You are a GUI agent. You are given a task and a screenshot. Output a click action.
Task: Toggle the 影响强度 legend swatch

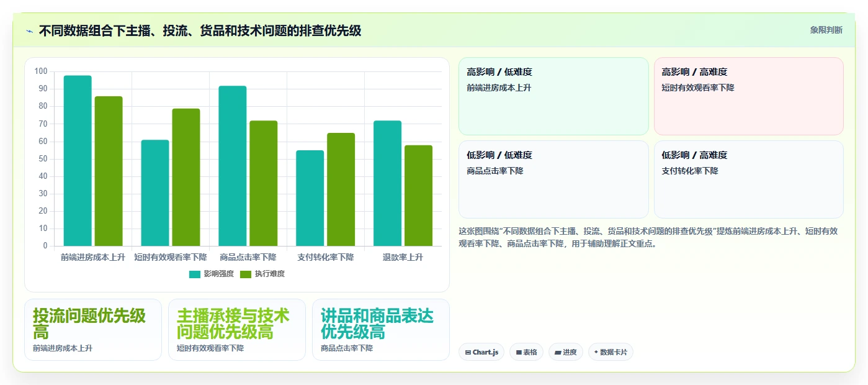coord(195,274)
